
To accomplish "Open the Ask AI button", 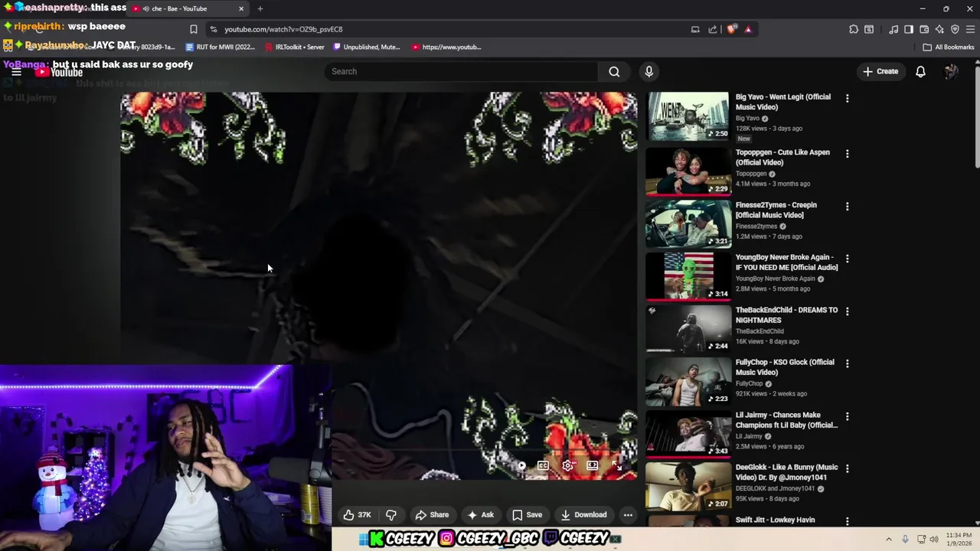I will click(x=480, y=515).
